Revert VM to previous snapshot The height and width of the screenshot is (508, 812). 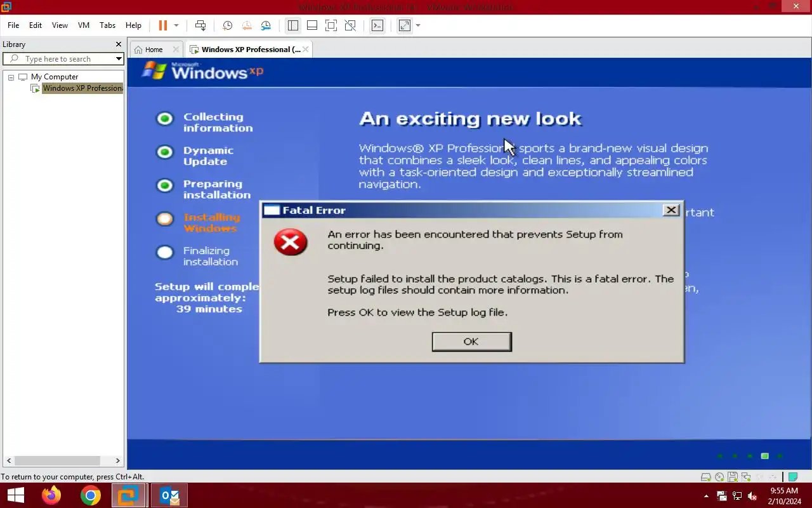coord(246,25)
